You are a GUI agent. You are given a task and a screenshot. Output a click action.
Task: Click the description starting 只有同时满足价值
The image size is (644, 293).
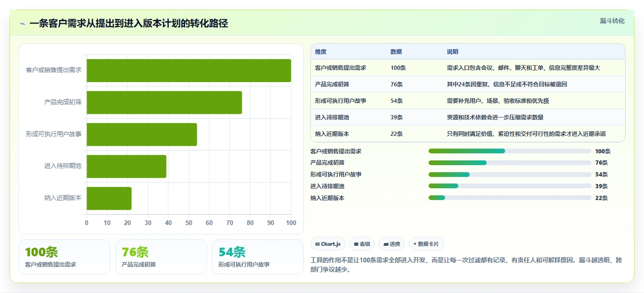click(526, 134)
